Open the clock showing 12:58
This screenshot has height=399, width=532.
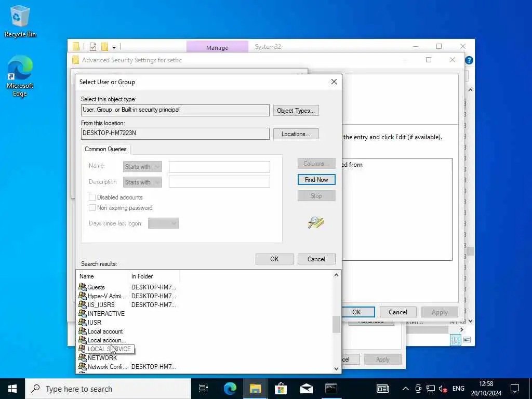point(486,389)
